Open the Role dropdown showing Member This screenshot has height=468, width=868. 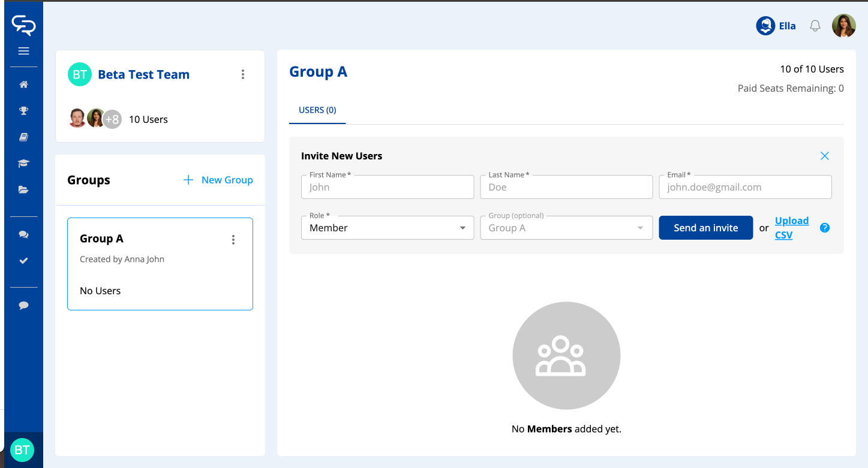click(x=387, y=228)
